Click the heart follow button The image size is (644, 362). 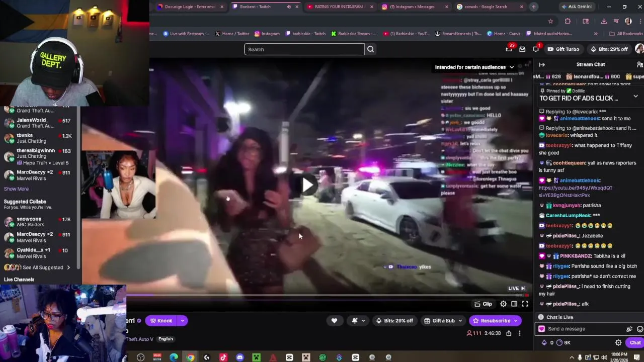[334, 321]
